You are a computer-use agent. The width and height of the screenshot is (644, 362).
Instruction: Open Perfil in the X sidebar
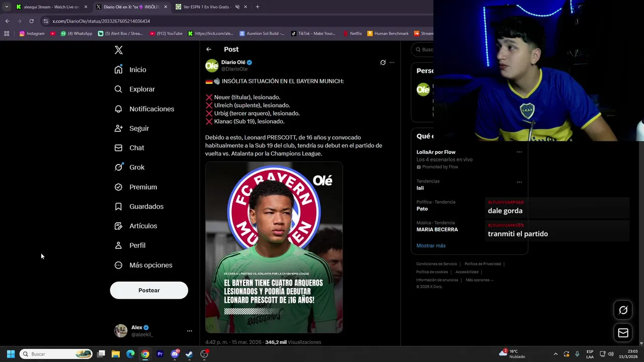[x=130, y=245]
